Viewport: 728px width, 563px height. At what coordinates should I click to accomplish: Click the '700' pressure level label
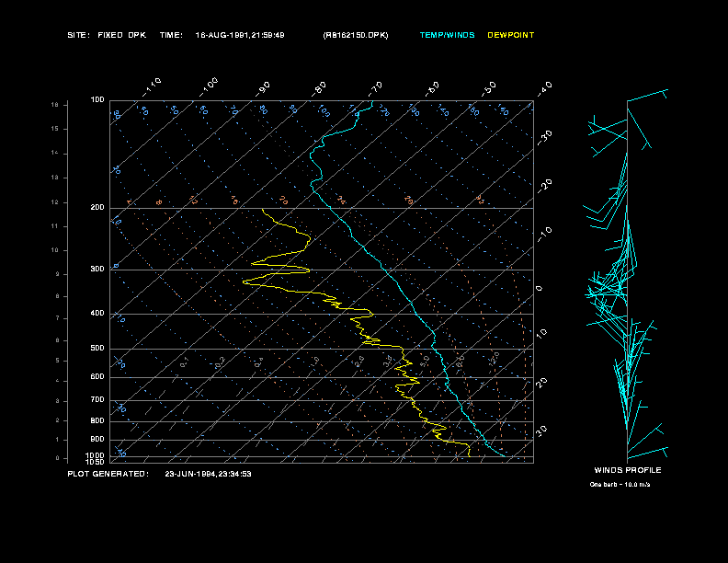[97, 399]
